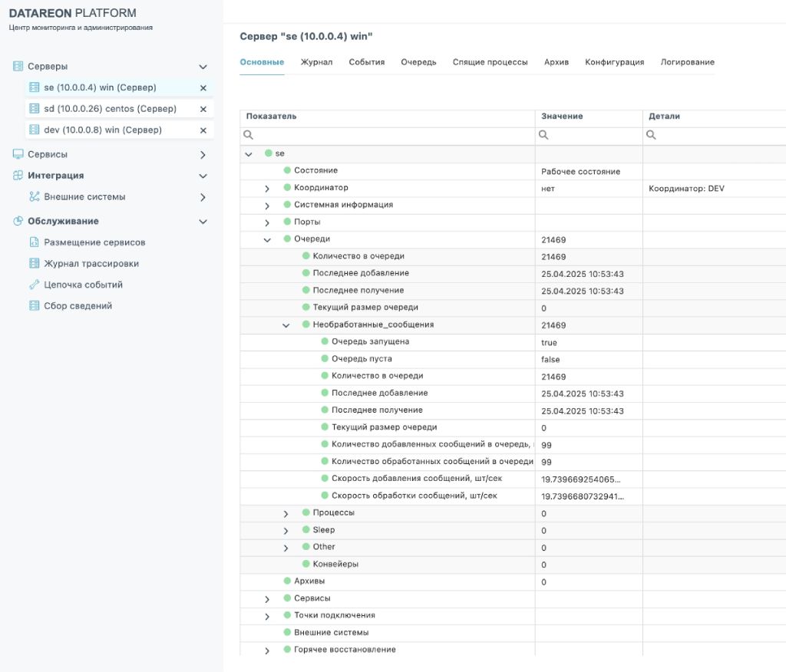Open the Очередь tab
The image size is (786, 672).
tap(418, 62)
